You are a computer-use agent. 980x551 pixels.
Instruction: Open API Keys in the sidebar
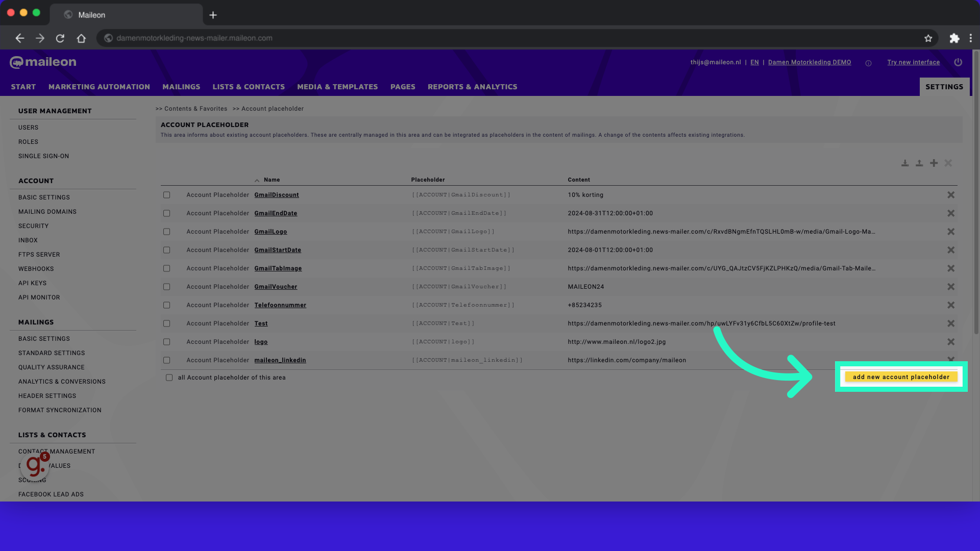click(x=32, y=283)
